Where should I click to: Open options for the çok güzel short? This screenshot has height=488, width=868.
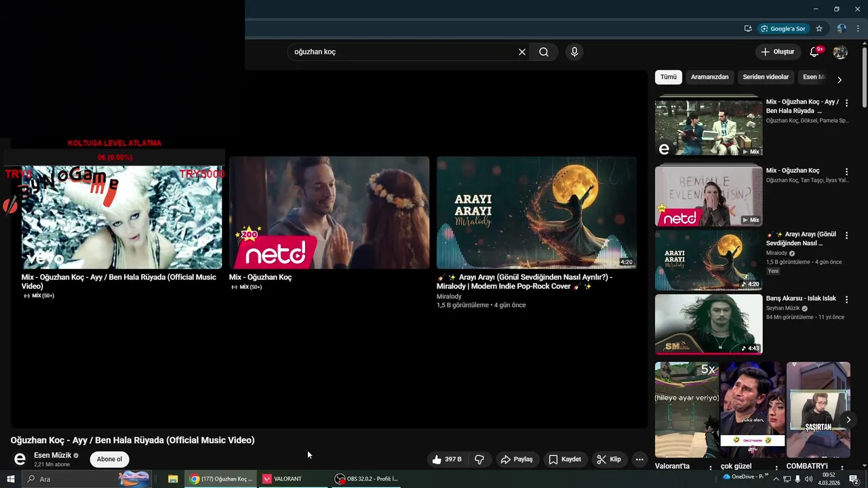[777, 468]
